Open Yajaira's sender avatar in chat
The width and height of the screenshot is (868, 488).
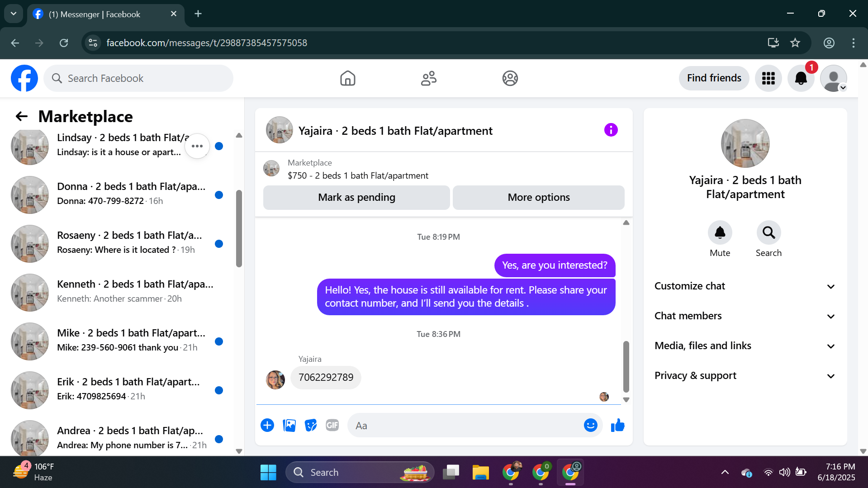275,380
